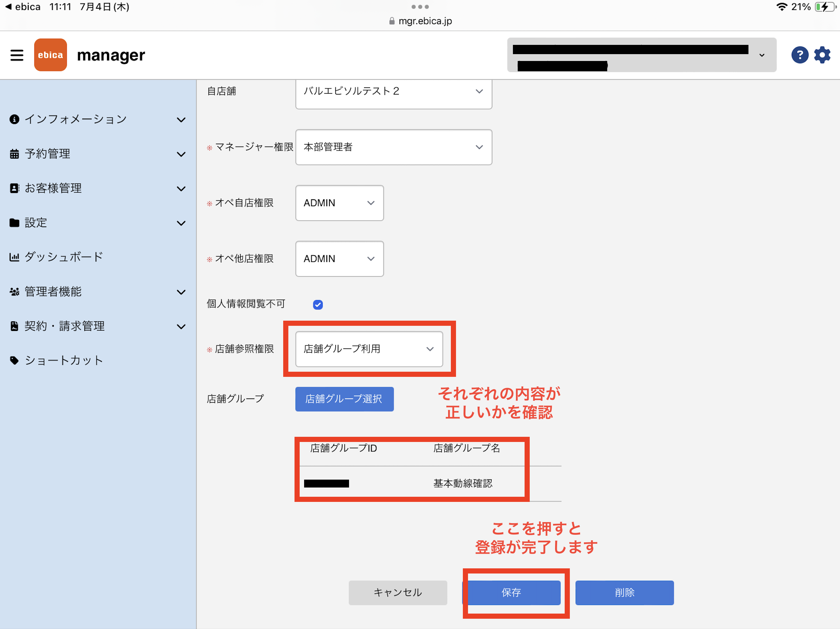
Task: Click the 保存 button
Action: point(511,593)
